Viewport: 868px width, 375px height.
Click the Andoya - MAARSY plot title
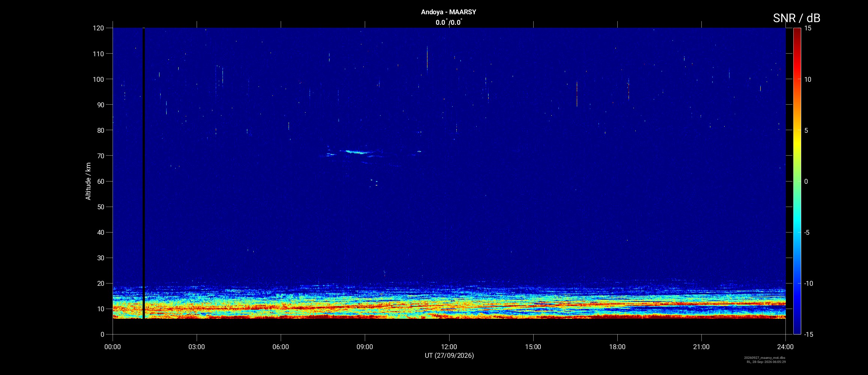(448, 12)
